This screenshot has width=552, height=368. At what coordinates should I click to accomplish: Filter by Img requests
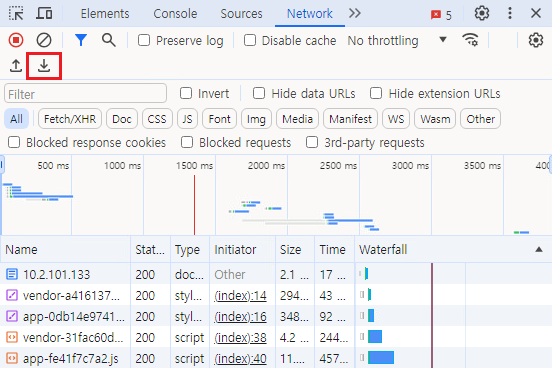(x=256, y=119)
